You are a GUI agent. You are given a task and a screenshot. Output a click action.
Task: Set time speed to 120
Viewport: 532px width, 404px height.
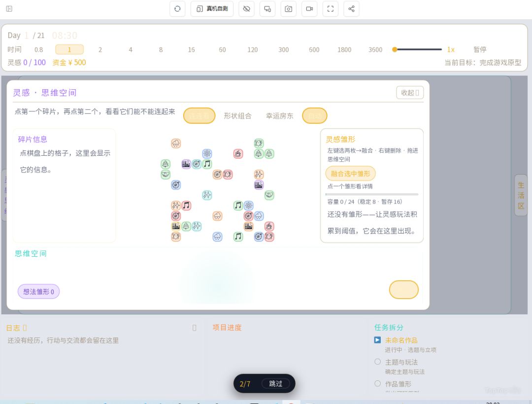point(252,50)
